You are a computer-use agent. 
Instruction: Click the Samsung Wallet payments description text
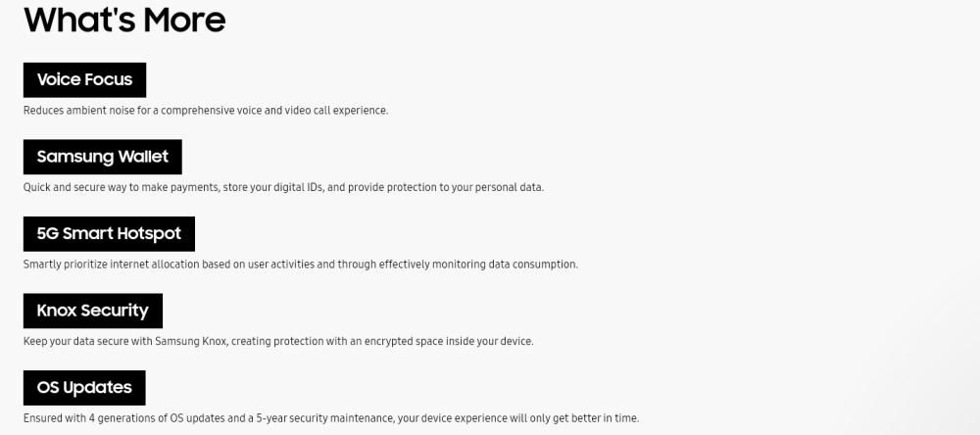[283, 187]
